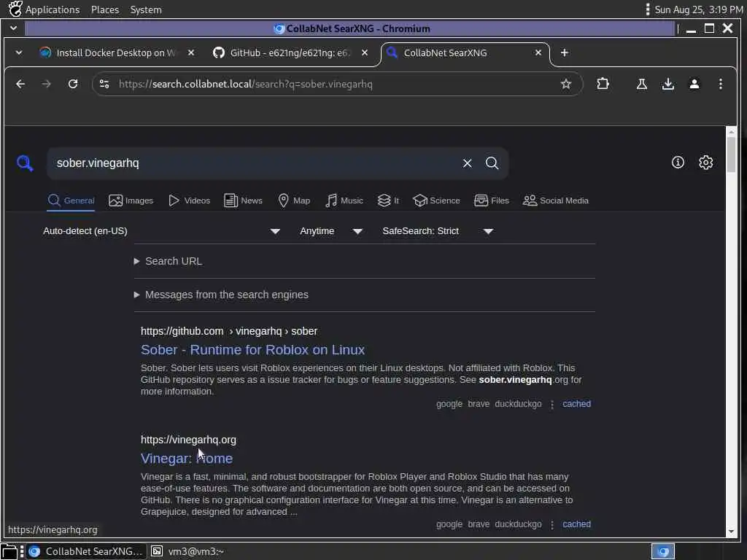Open the Places menu
Image resolution: width=747 pixels, height=560 pixels.
(105, 9)
